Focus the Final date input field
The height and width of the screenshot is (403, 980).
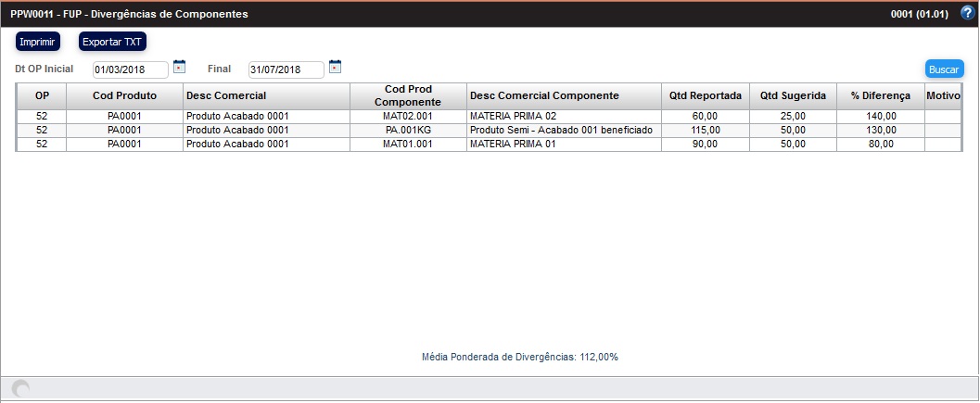[286, 69]
